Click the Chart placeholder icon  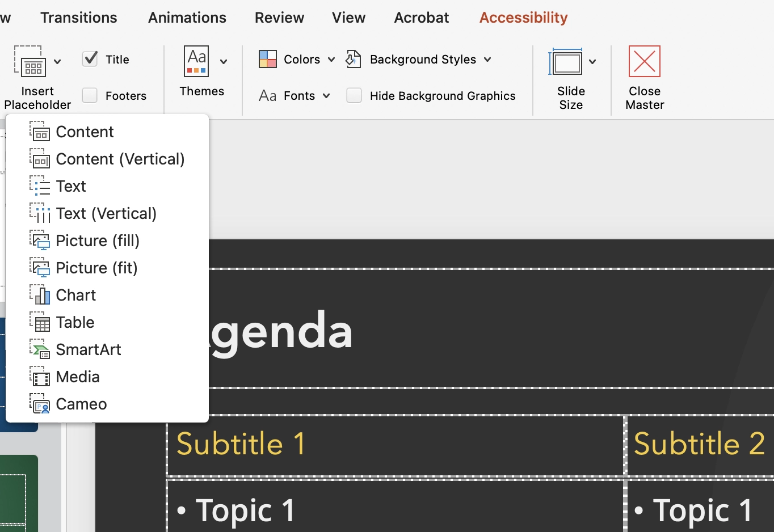pyautogui.click(x=40, y=295)
